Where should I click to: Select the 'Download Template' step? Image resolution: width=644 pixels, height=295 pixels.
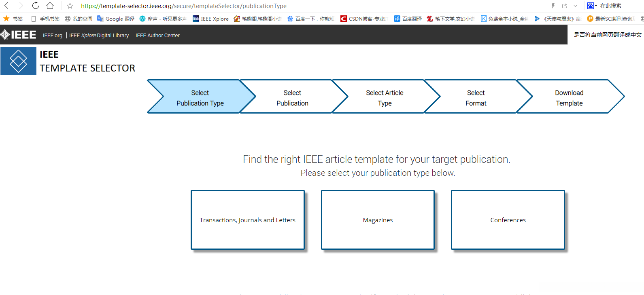pos(570,97)
